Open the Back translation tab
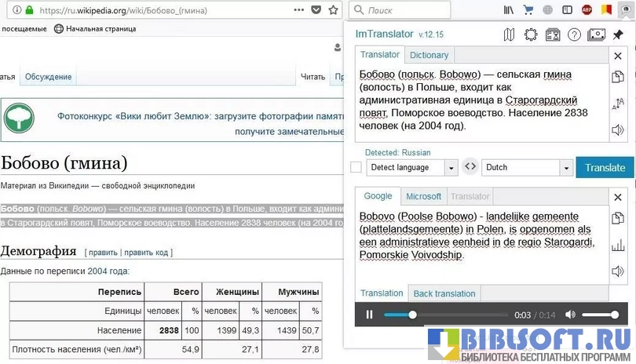This screenshot has height=364, width=636. click(444, 293)
